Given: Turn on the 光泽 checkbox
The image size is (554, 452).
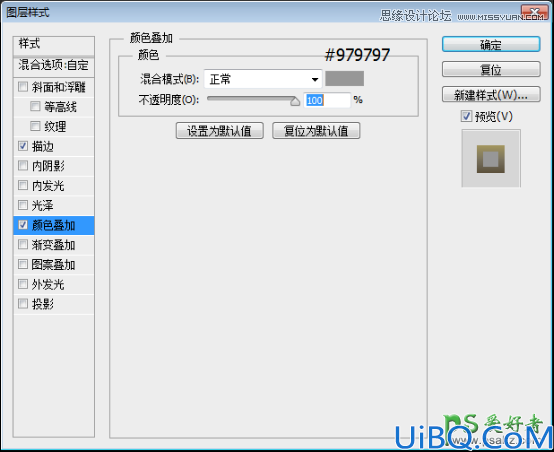Looking at the screenshot, I should coord(23,205).
